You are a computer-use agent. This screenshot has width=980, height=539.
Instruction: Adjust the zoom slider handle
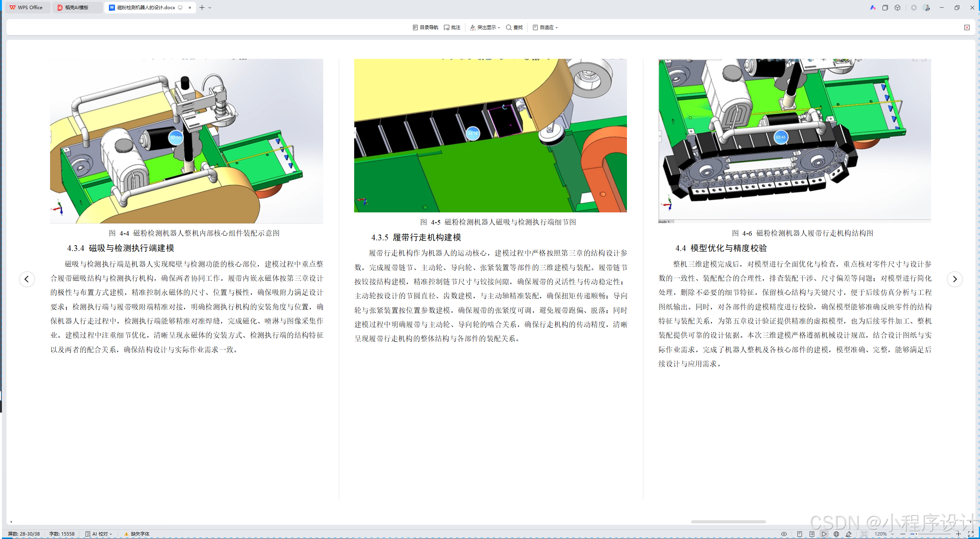click(x=916, y=534)
